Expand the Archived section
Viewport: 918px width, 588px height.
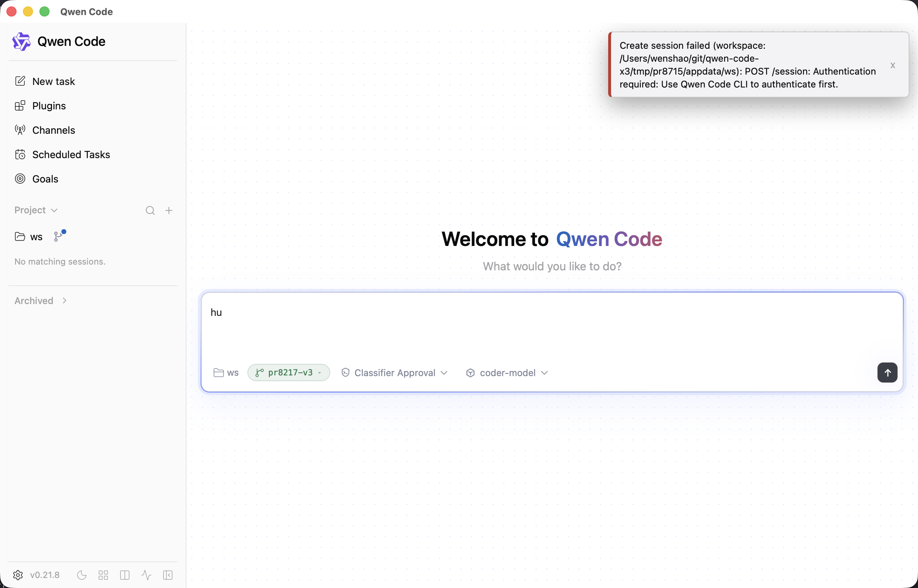[41, 301]
